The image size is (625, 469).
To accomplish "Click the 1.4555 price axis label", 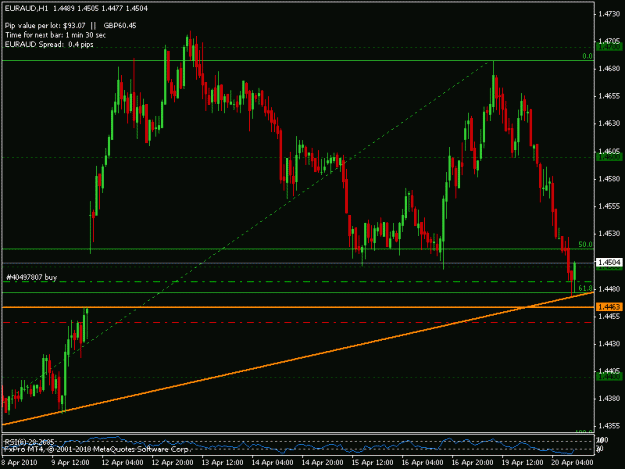I will (x=609, y=206).
